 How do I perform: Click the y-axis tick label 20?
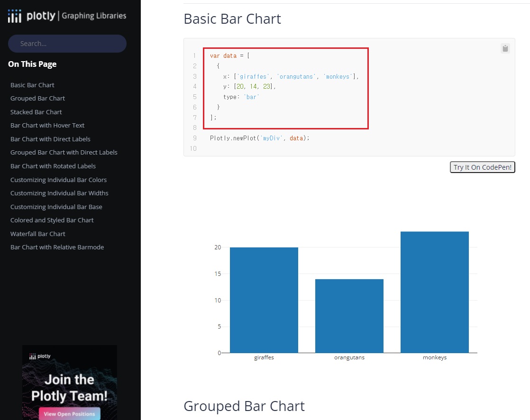[218, 247]
